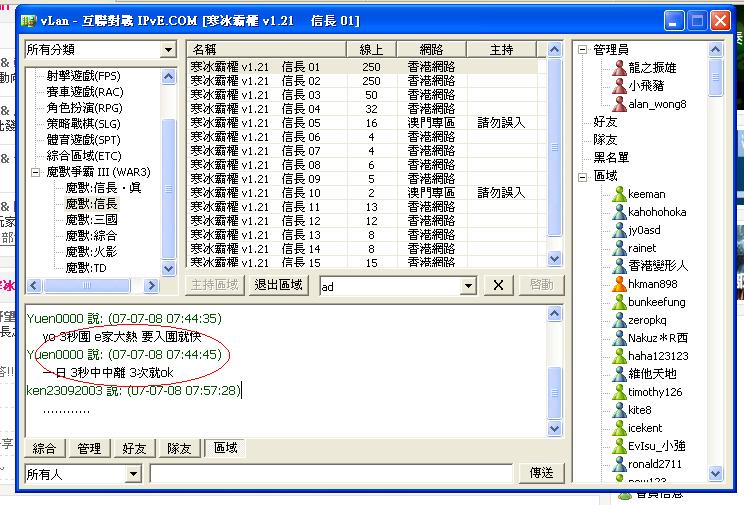Image resolution: width=744 pixels, height=505 pixels.
Task: Collapse the 管理員 group in user tree
Action: pos(583,49)
